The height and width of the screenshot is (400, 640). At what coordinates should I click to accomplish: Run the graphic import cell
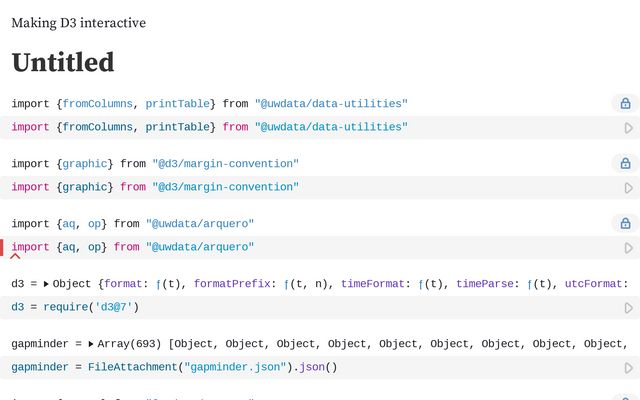(629, 188)
